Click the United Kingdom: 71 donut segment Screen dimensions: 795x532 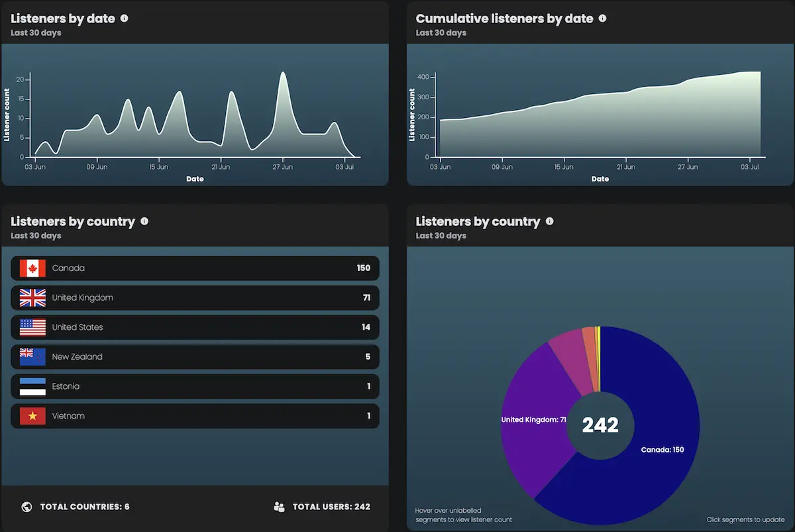pyautogui.click(x=533, y=420)
